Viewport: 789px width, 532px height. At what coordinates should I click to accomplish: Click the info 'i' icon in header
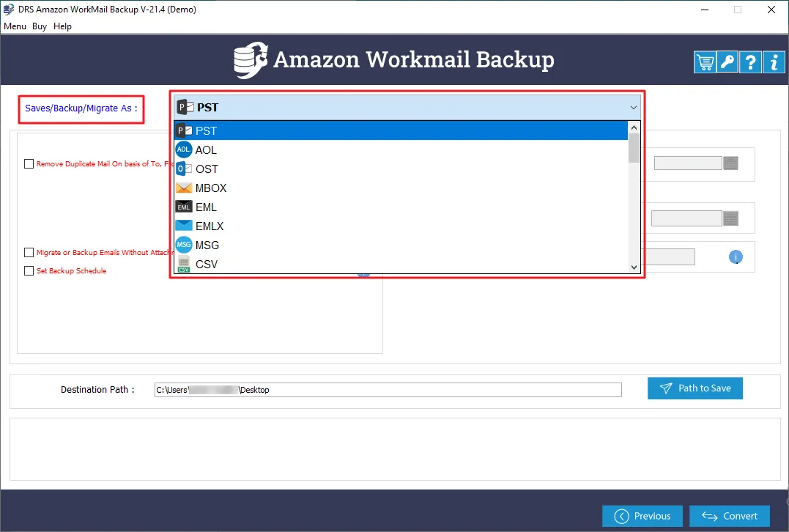774,62
